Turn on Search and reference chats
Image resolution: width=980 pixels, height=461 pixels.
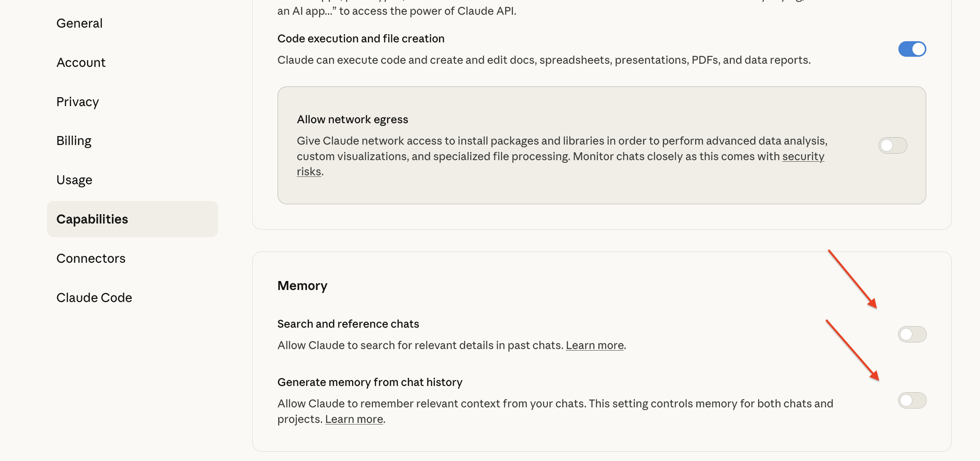912,334
